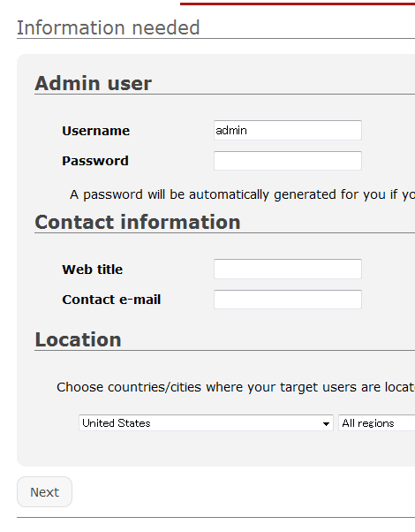
Task: Focus the empty Password input box
Action: 288,161
